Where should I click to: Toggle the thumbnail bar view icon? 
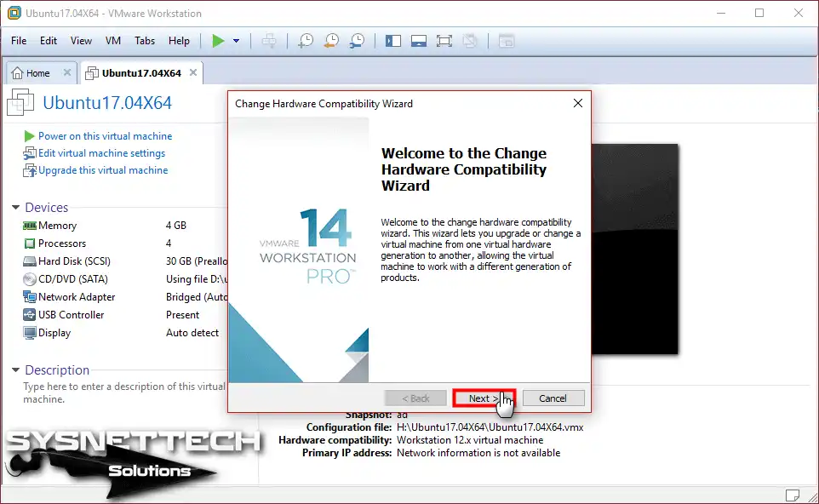(418, 41)
